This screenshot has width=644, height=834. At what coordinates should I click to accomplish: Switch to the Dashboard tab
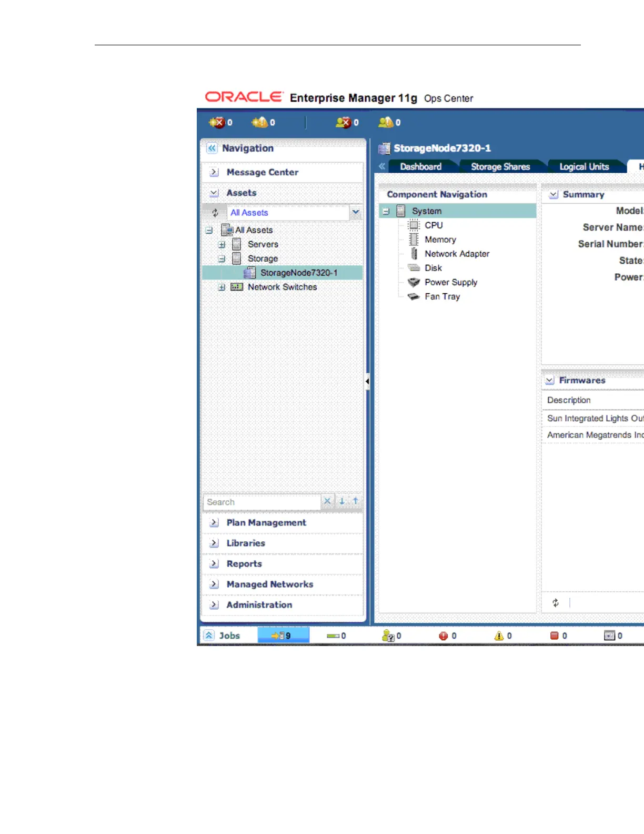click(420, 166)
